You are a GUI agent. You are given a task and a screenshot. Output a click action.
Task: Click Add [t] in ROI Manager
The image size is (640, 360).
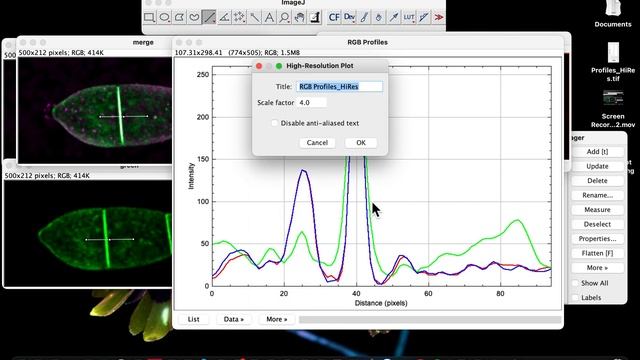coord(597,151)
